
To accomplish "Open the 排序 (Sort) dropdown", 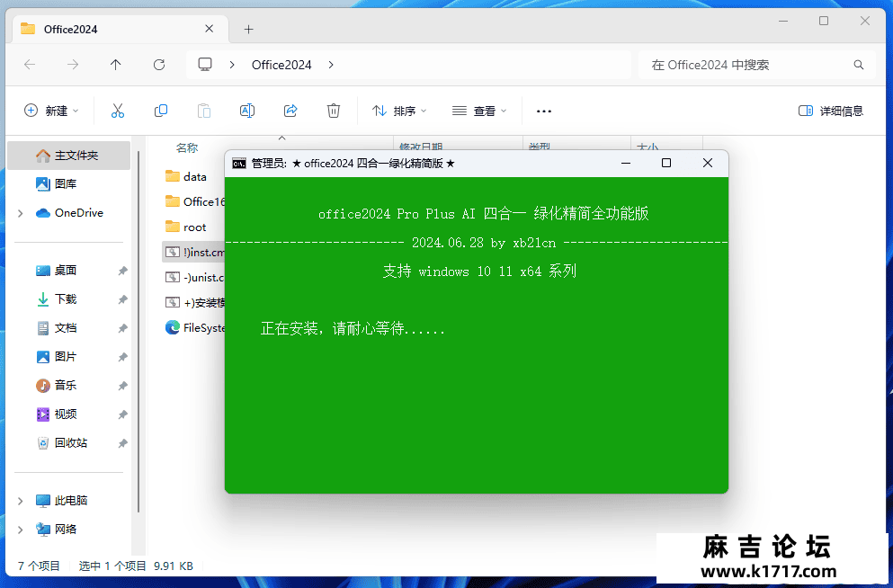I will click(x=399, y=111).
